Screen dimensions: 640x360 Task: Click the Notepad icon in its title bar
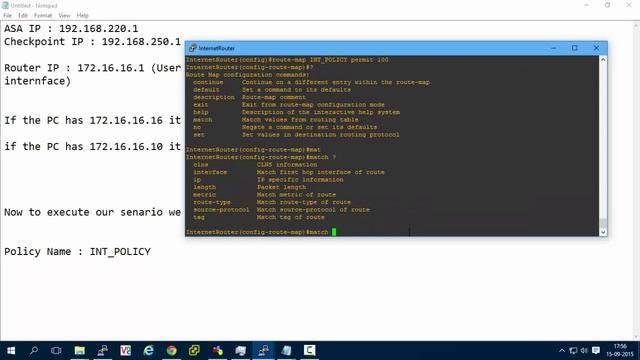[x=5, y=5]
